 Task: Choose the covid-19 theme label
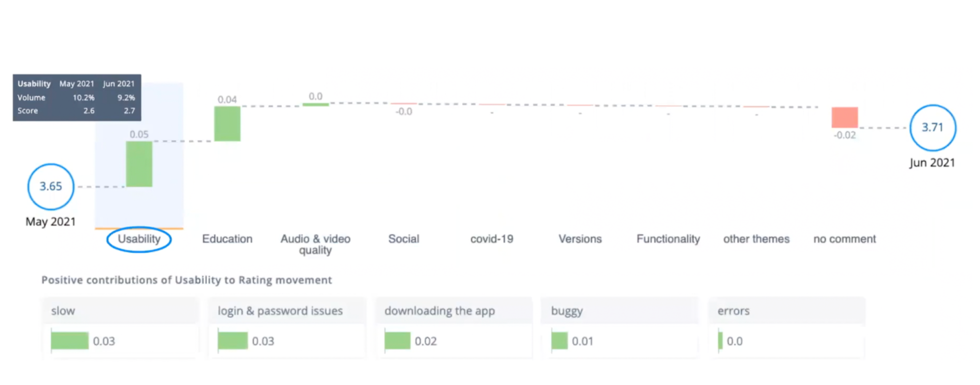point(492,239)
